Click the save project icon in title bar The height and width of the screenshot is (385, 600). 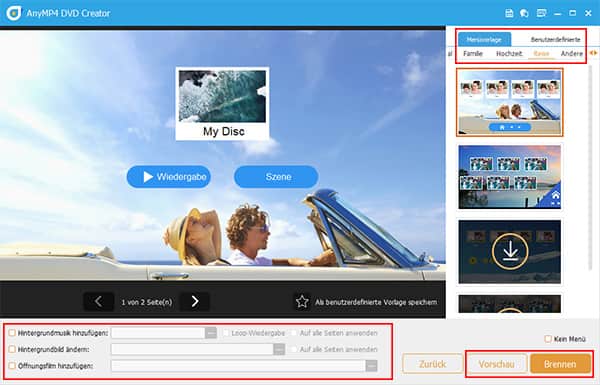pos(509,13)
